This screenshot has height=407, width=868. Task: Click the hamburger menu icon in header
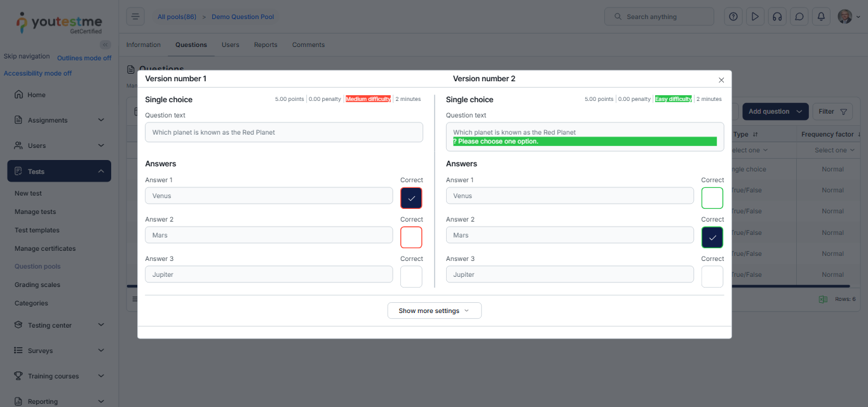[x=135, y=17]
